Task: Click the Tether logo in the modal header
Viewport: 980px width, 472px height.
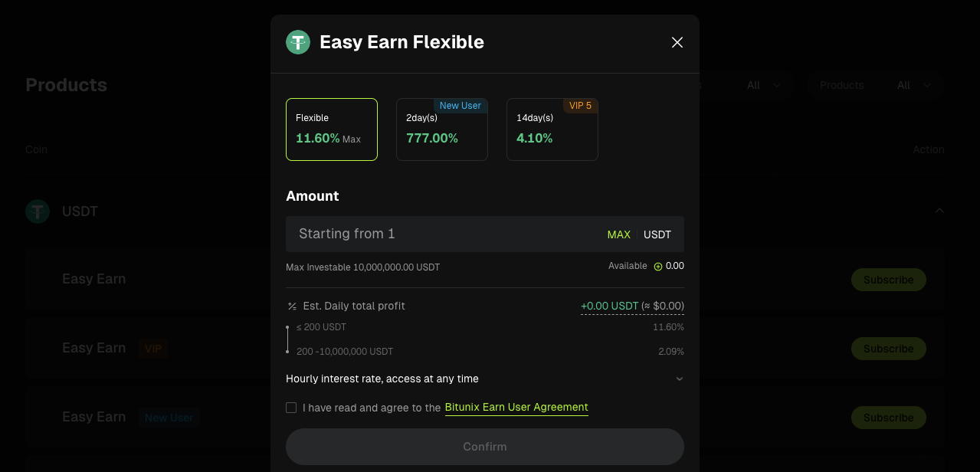Action: click(x=298, y=42)
